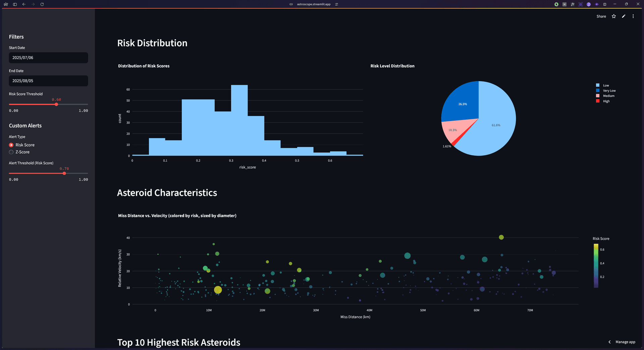644x350 pixels.
Task: Open the Start Date picker
Action: point(48,58)
